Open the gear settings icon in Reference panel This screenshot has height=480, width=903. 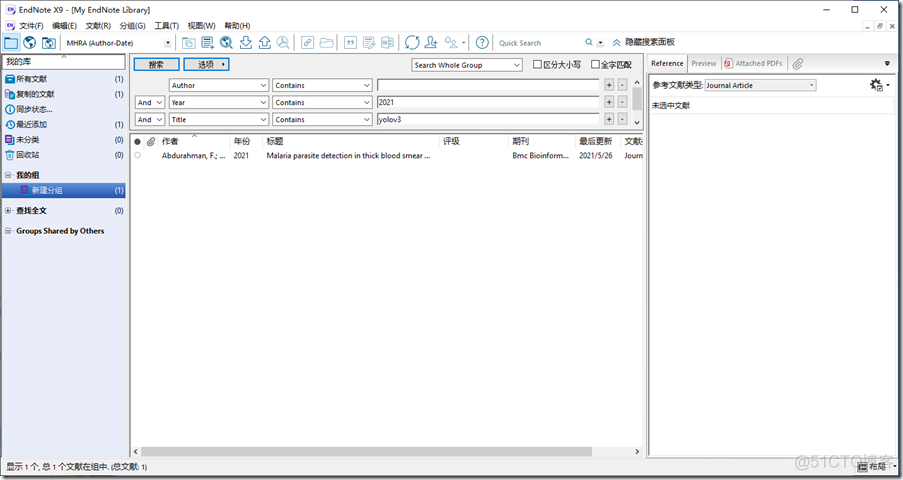(878, 85)
